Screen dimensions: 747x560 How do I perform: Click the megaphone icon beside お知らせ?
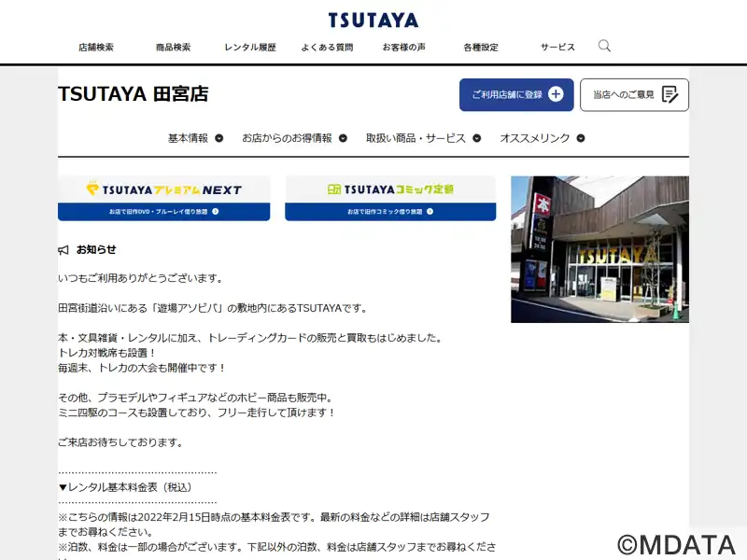pos(63,250)
